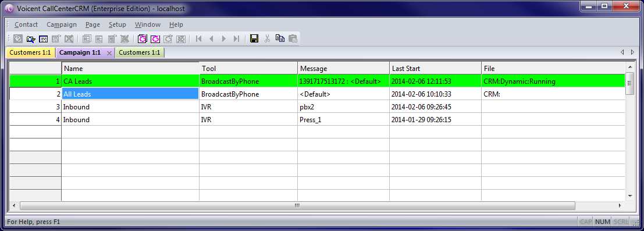Click the Copy icon in toolbar
The width and height of the screenshot is (644, 231).
(x=280, y=38)
